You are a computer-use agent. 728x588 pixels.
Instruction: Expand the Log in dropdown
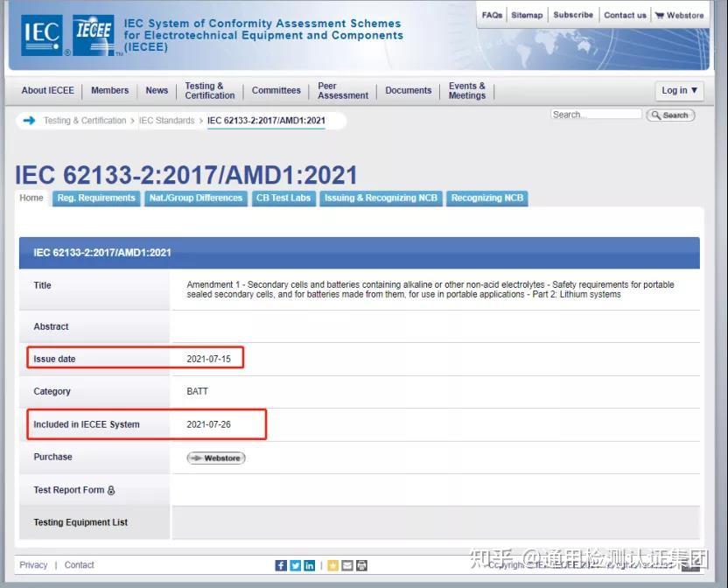(679, 90)
